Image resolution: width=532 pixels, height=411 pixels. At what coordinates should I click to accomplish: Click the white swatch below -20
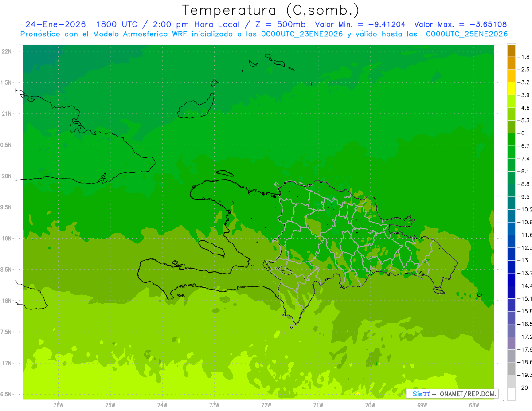point(511,394)
